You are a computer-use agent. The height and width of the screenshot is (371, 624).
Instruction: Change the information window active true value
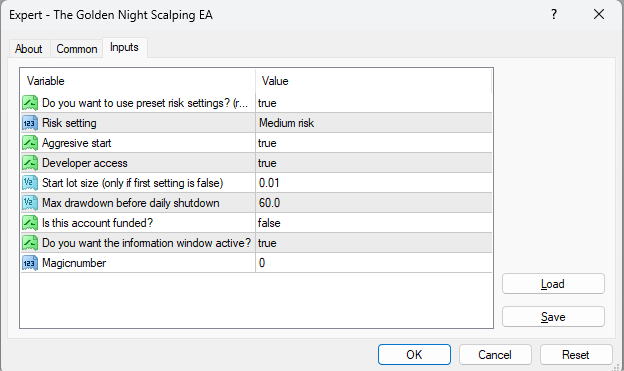(x=374, y=243)
